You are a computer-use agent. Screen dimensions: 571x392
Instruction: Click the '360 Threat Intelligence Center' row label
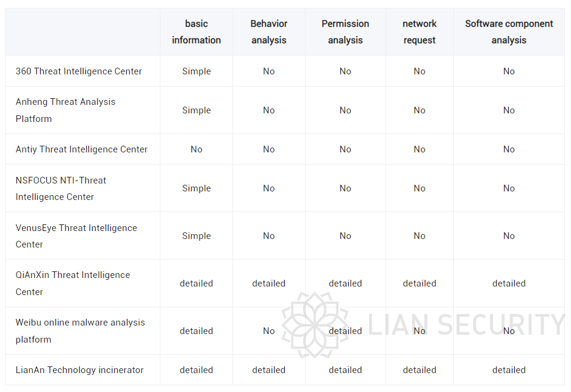coord(79,71)
